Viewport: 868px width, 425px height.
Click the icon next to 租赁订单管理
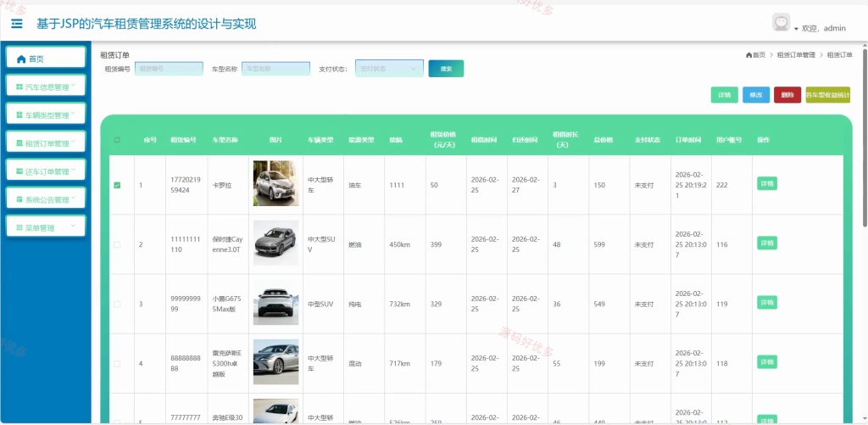pos(20,143)
